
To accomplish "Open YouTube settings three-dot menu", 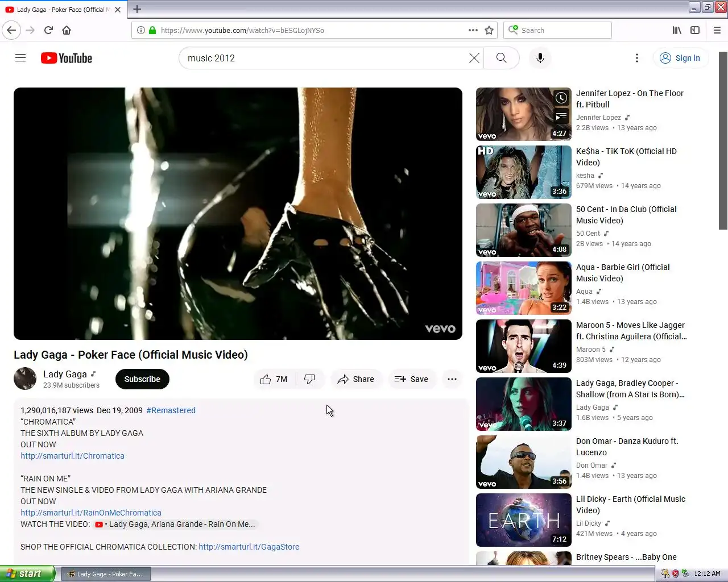I will click(x=636, y=58).
